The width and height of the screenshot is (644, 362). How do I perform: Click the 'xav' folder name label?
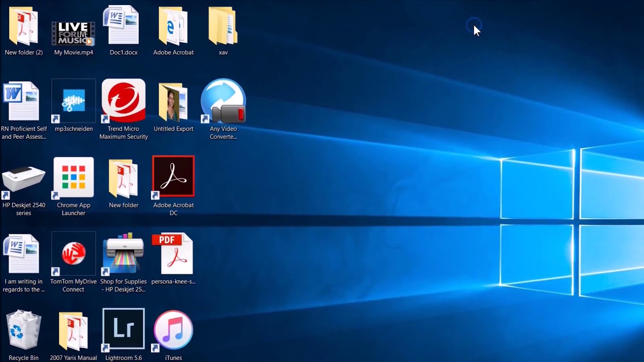(223, 52)
